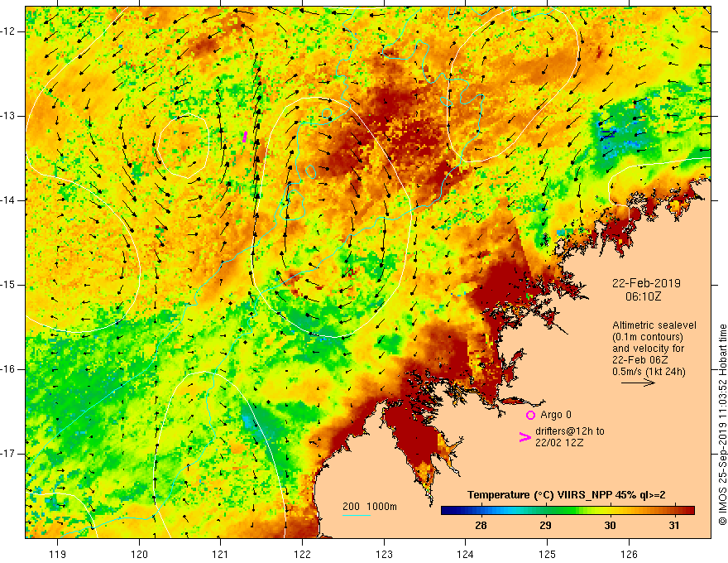The image size is (728, 563).
Task: Click the velocity scale arrow in legend
Action: (638, 383)
